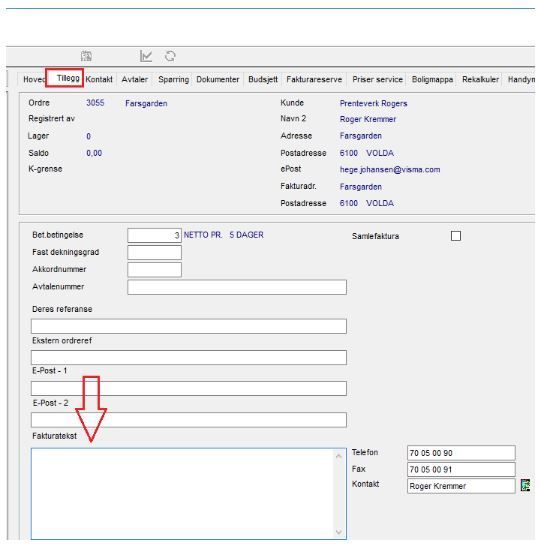This screenshot has height=545, width=540.
Task: Click order number 3055
Action: pos(95,103)
